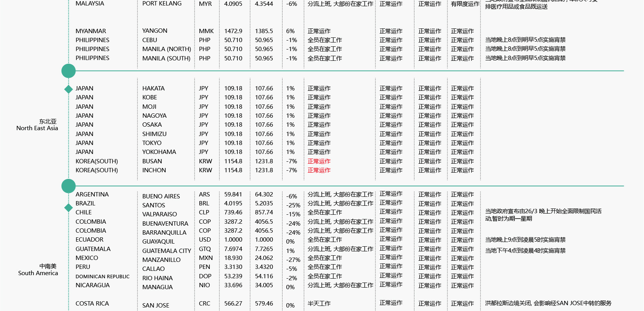Click the SHIMIZU port cell

point(154,134)
